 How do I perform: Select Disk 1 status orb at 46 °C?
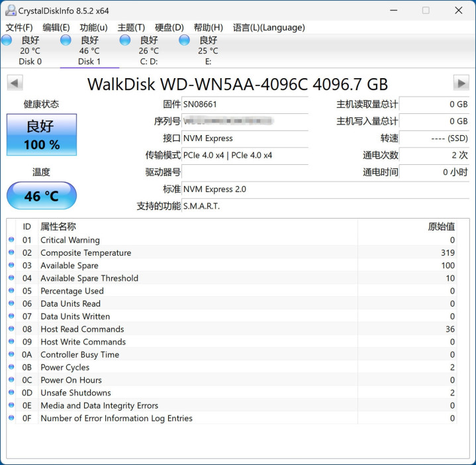point(66,40)
